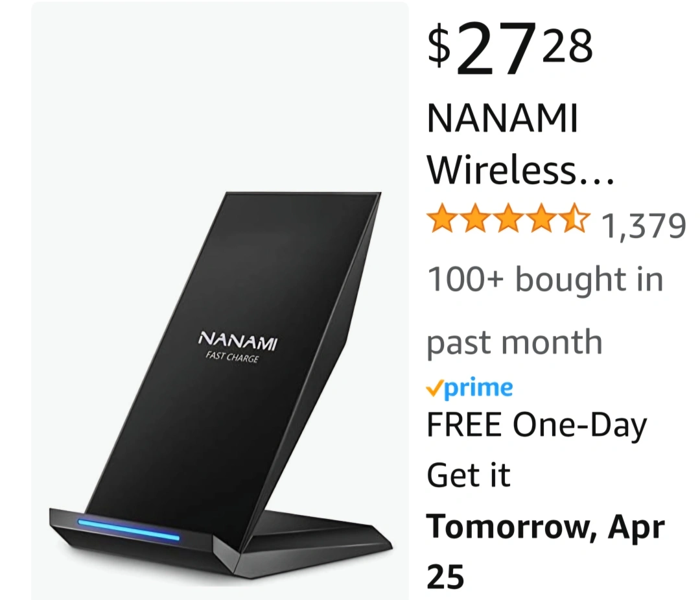Click the FAST CHARGE text on product

click(232, 357)
